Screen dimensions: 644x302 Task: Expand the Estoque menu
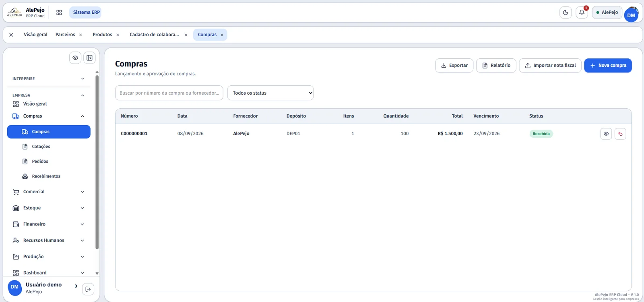pyautogui.click(x=49, y=208)
